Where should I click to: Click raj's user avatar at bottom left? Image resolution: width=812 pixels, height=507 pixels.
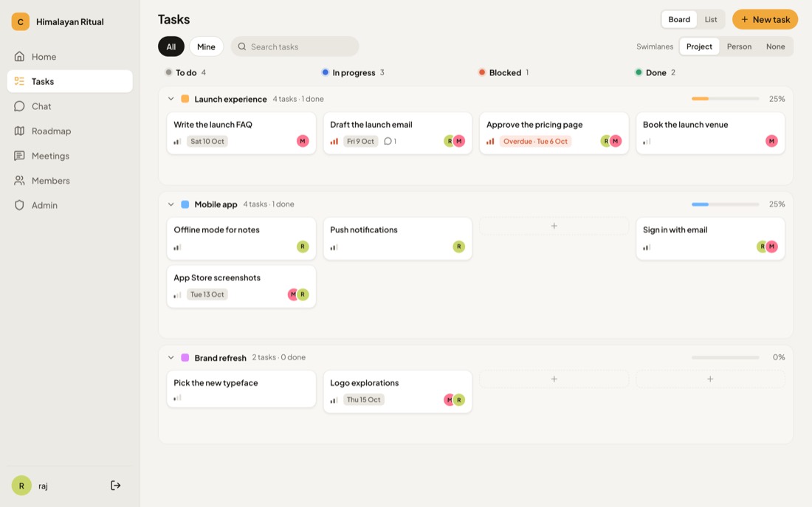pyautogui.click(x=21, y=486)
